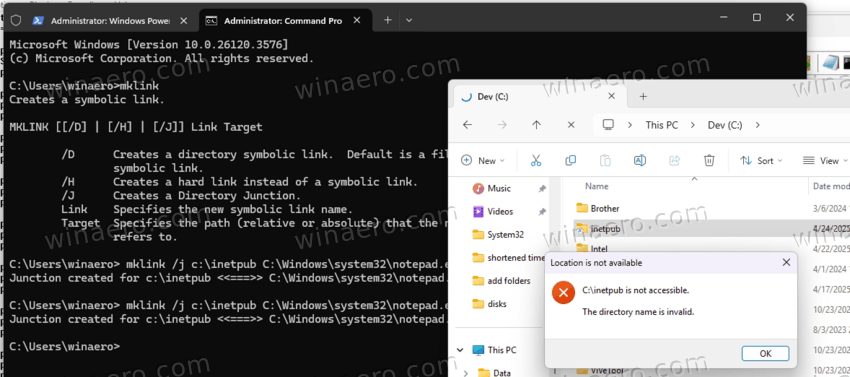Select the Administrator: Command Prompt tab
The width and height of the screenshot is (850, 377).
284,21
